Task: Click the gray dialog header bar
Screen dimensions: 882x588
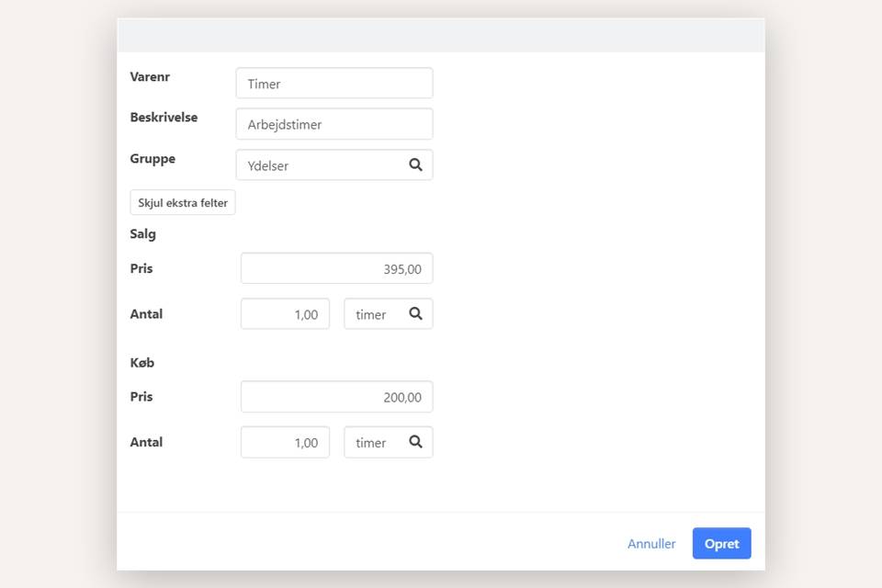Action: 441,35
